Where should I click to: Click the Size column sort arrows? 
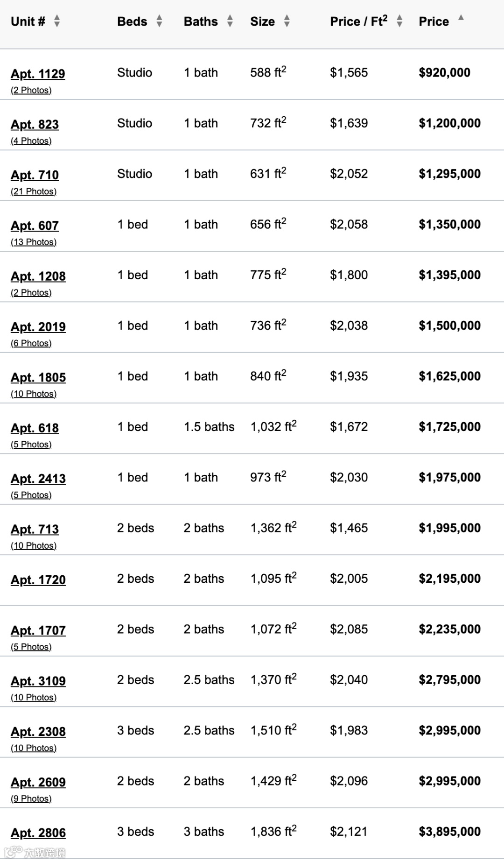click(x=287, y=21)
